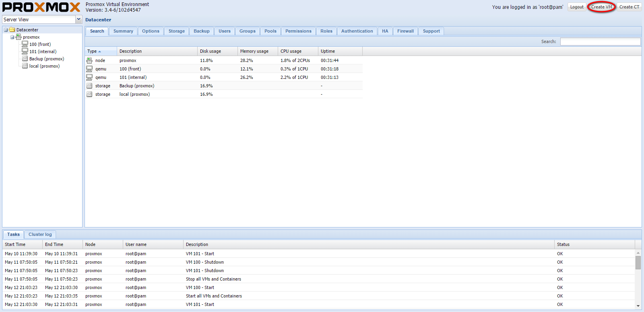Switch to the Cluster log tab

[40, 234]
